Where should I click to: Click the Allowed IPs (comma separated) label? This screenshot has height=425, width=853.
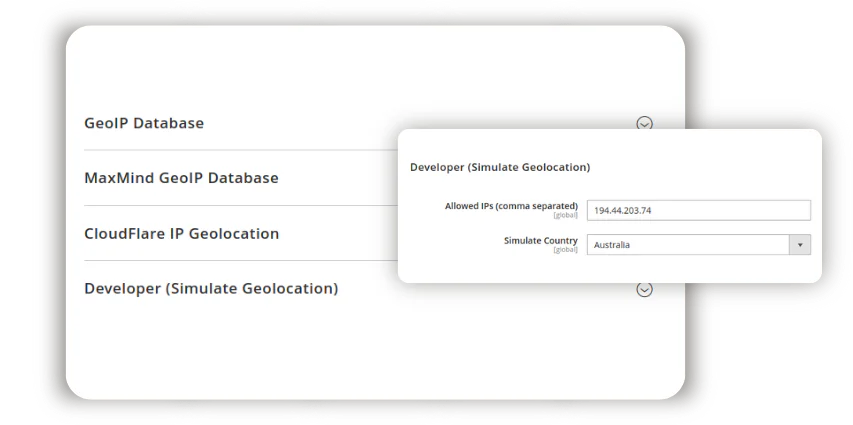point(511,206)
